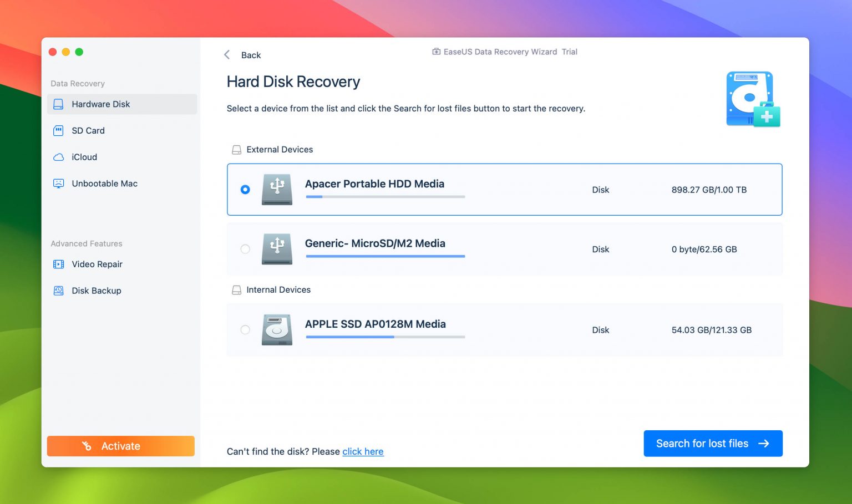Click the Back navigation chevron
The image size is (852, 504).
(x=227, y=54)
